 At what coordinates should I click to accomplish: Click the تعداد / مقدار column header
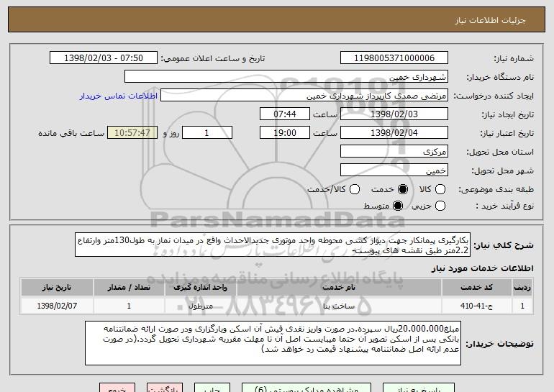[129, 288]
